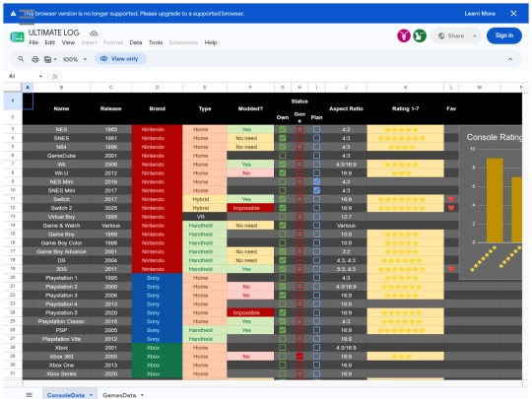Viewport: 532px width, 399px height.
Task: Toggle Plan checkbox for Wii U
Action: click(316, 173)
